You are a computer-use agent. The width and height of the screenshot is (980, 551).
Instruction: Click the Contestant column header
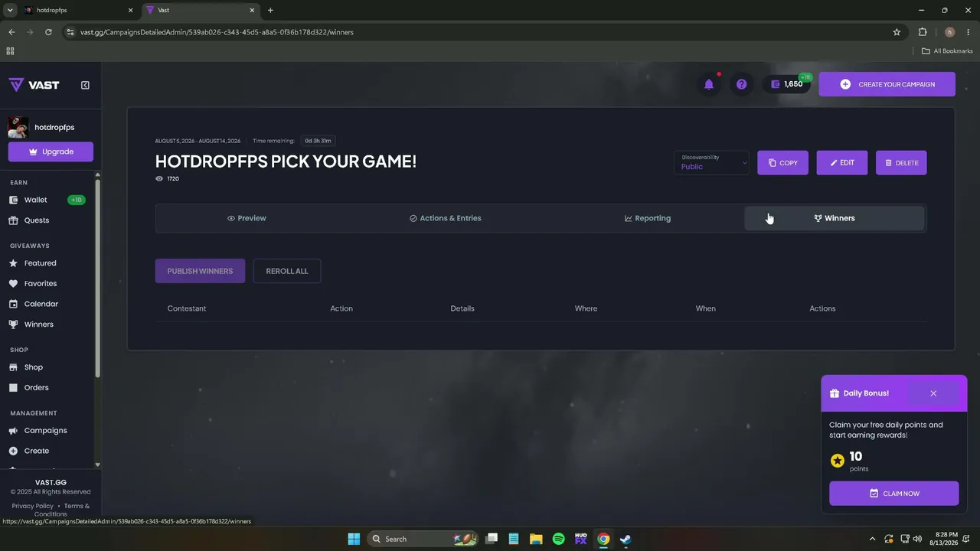coord(187,308)
